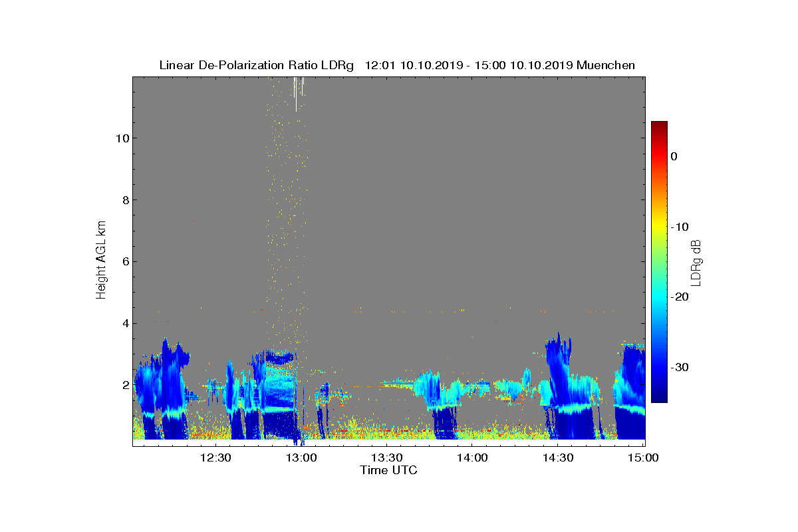Click the colorbar value 0
Viewport: 798px width, 532px height.
(674, 156)
